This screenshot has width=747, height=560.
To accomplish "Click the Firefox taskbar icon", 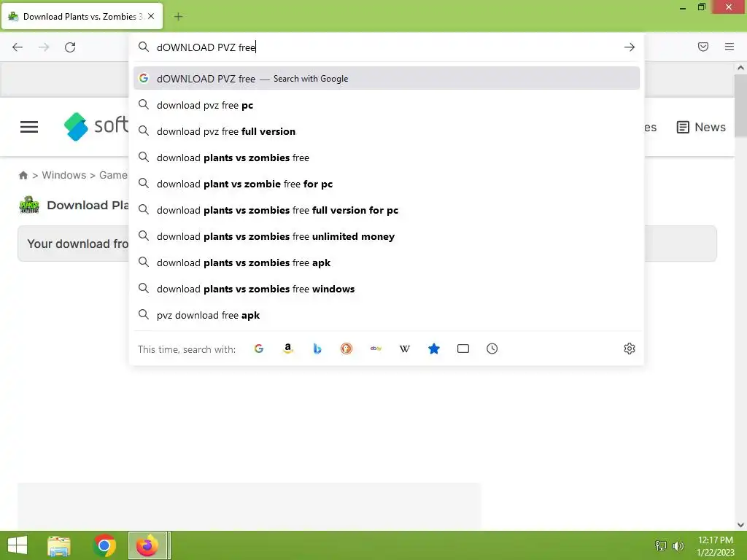I will click(x=147, y=545).
